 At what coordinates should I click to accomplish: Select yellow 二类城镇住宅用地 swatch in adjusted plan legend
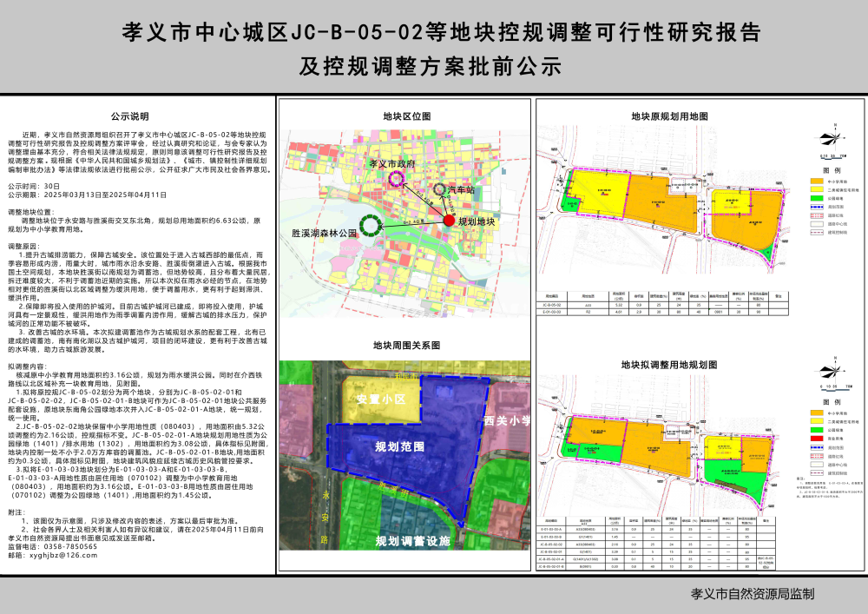coord(817,421)
